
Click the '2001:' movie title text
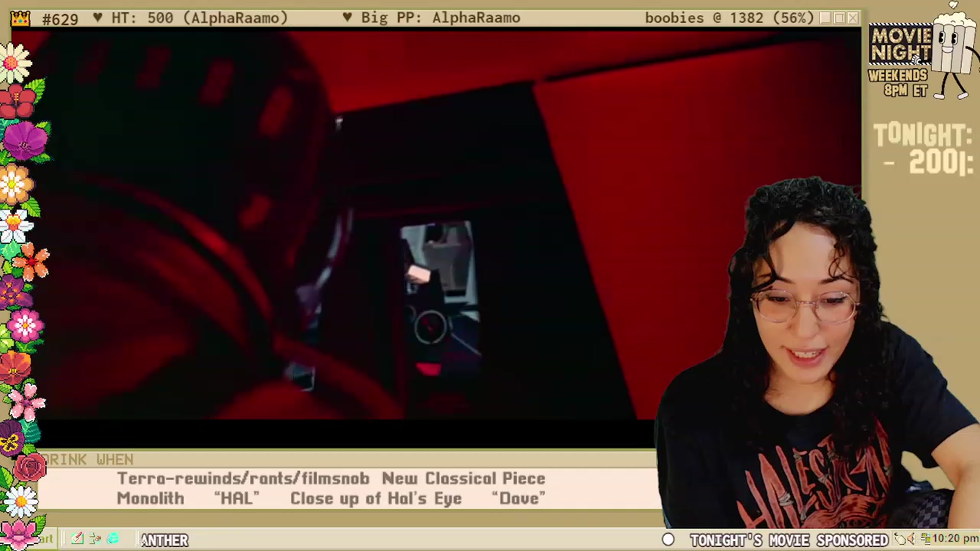point(941,163)
